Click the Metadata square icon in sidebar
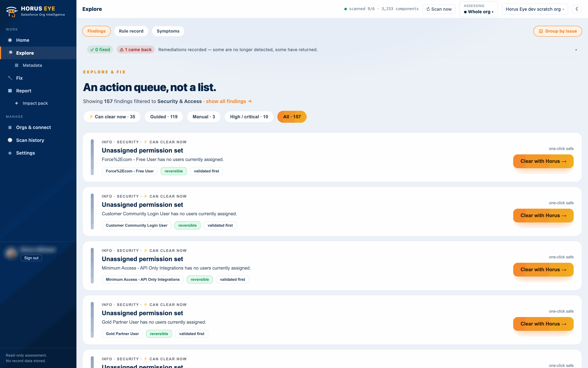 tap(17, 65)
